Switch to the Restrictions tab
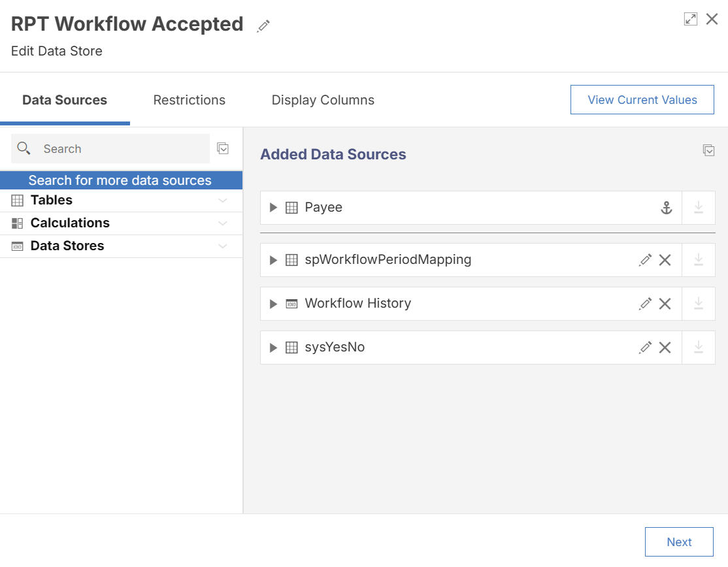 point(190,100)
